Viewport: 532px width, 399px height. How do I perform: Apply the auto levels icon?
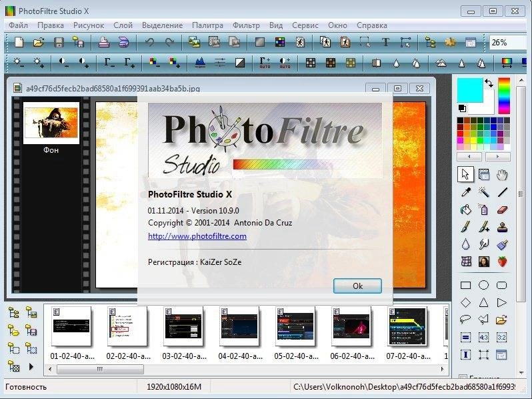(x=265, y=63)
